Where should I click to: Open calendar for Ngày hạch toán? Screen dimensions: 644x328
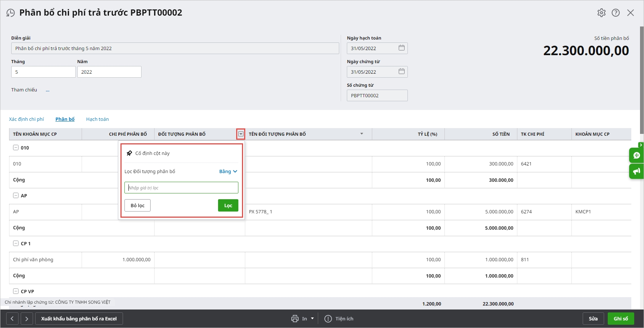(402, 48)
